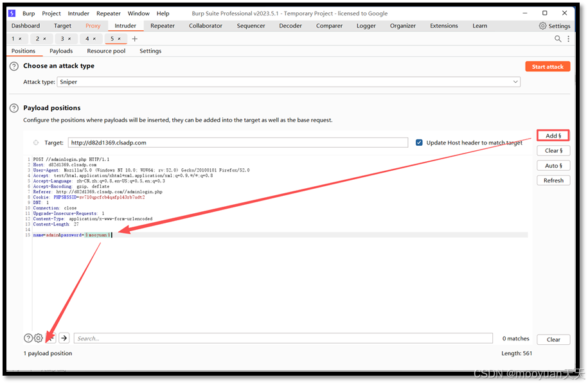Click the Cookie PHPSESSID header line
Image resolution: width=588 pixels, height=384 pixels.
(89, 197)
